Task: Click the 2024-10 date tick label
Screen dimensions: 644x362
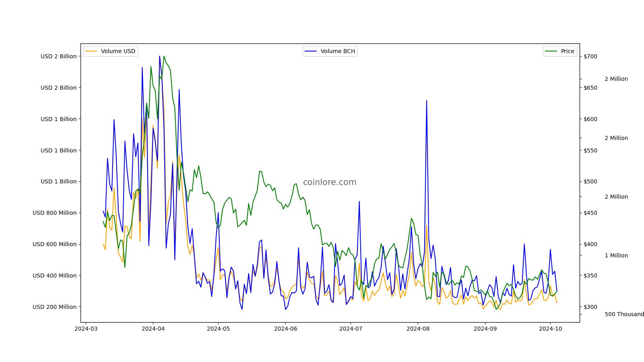Action: 550,328
